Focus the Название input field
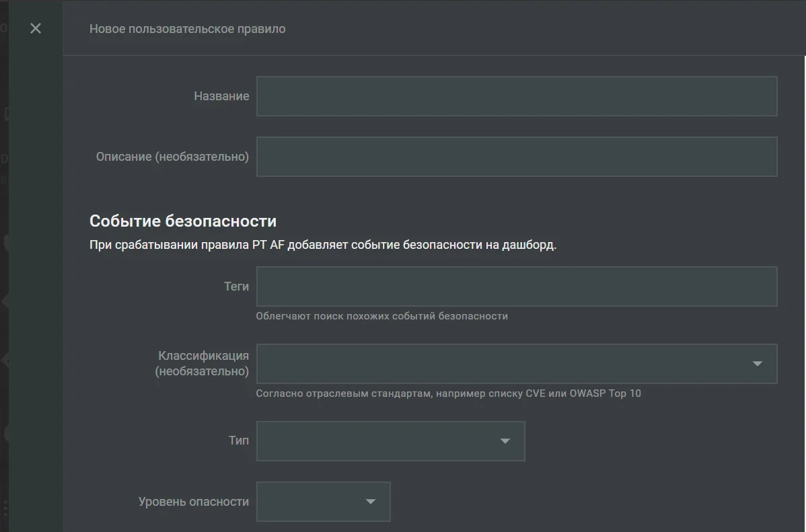Viewport: 806px width, 532px height. click(x=517, y=96)
